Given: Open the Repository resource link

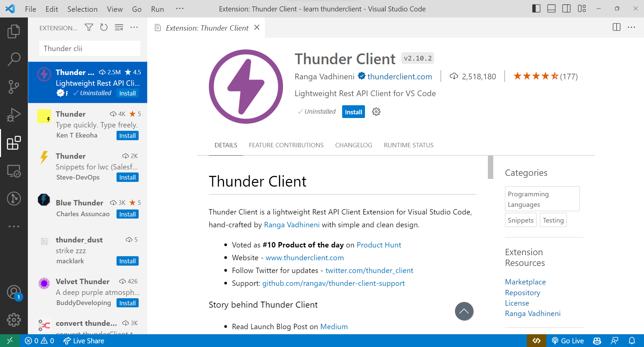Looking at the screenshot, I should (x=522, y=293).
